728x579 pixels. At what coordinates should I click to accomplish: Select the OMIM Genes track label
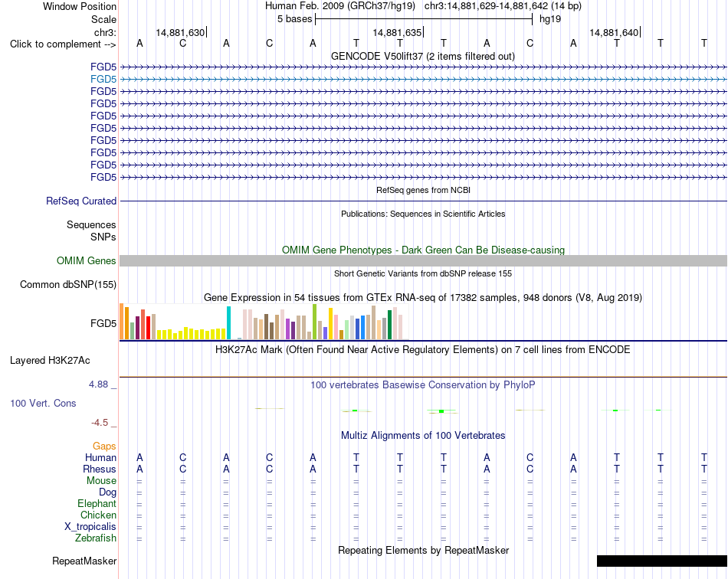[86, 260]
